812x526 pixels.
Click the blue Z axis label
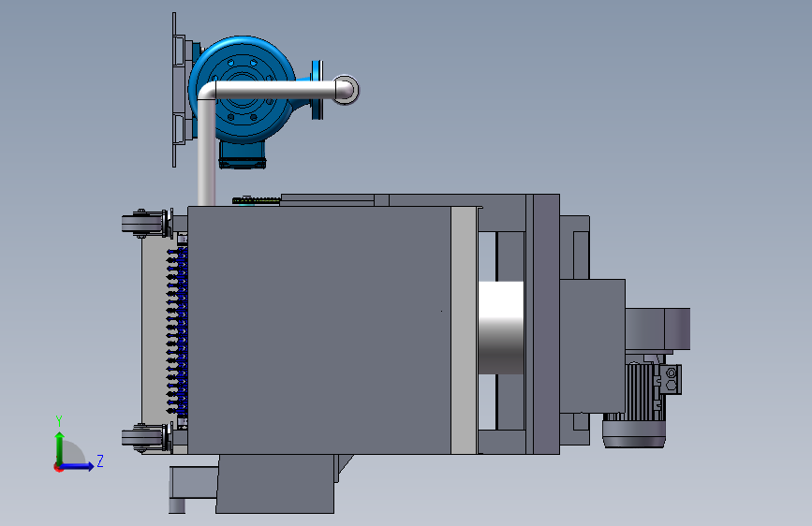click(100, 460)
